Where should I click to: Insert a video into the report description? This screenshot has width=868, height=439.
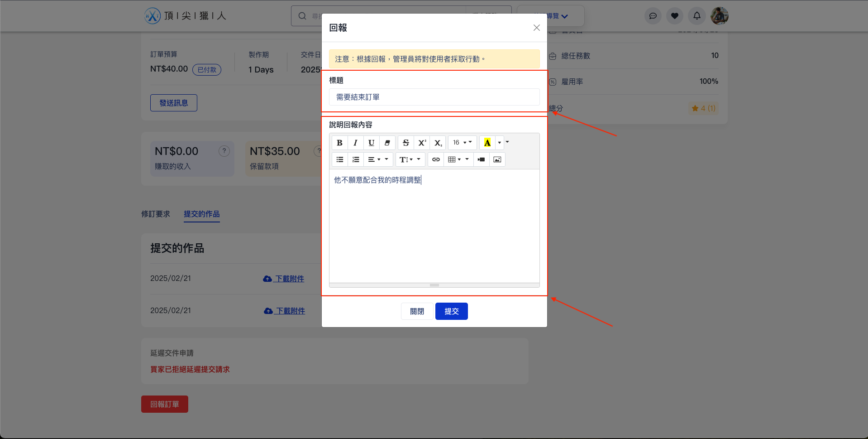click(x=481, y=159)
